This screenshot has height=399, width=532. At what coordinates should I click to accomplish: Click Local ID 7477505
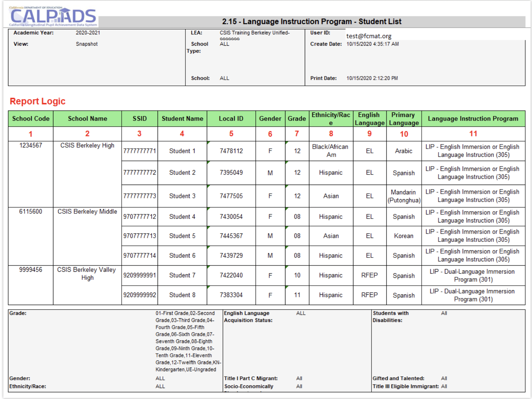point(231,196)
